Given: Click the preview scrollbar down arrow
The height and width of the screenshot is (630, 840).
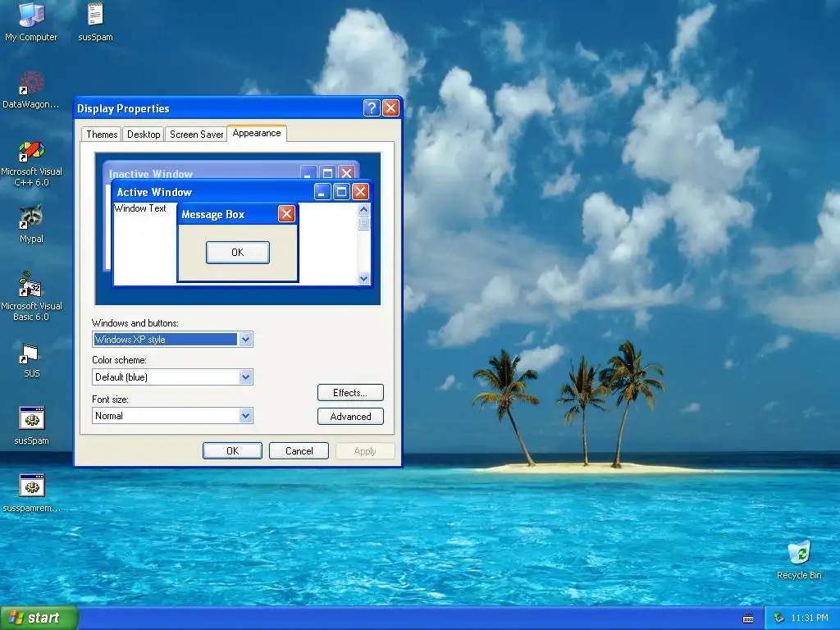Looking at the screenshot, I should (363, 279).
